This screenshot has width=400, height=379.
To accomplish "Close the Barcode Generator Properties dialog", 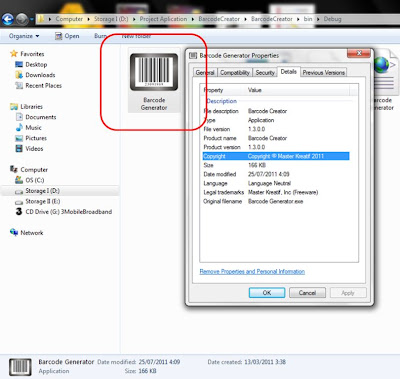I will (x=358, y=53).
